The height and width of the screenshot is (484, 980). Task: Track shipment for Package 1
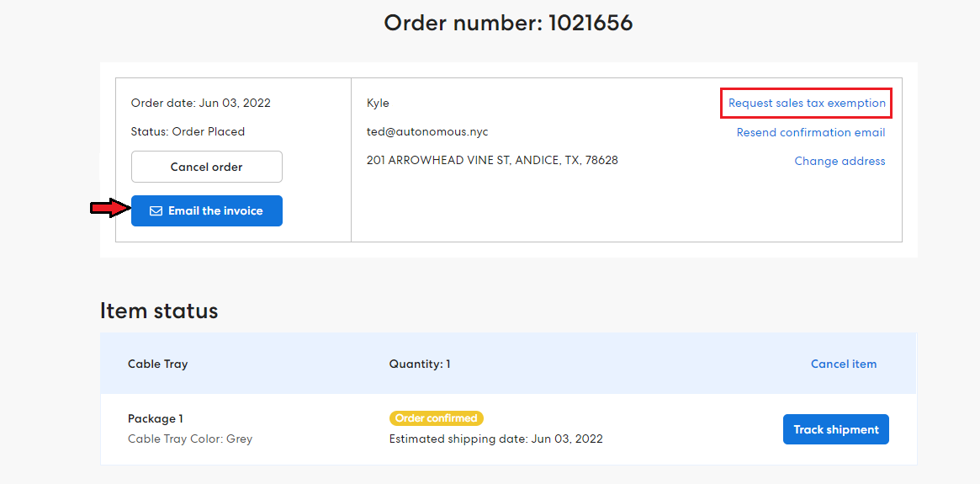click(x=835, y=429)
